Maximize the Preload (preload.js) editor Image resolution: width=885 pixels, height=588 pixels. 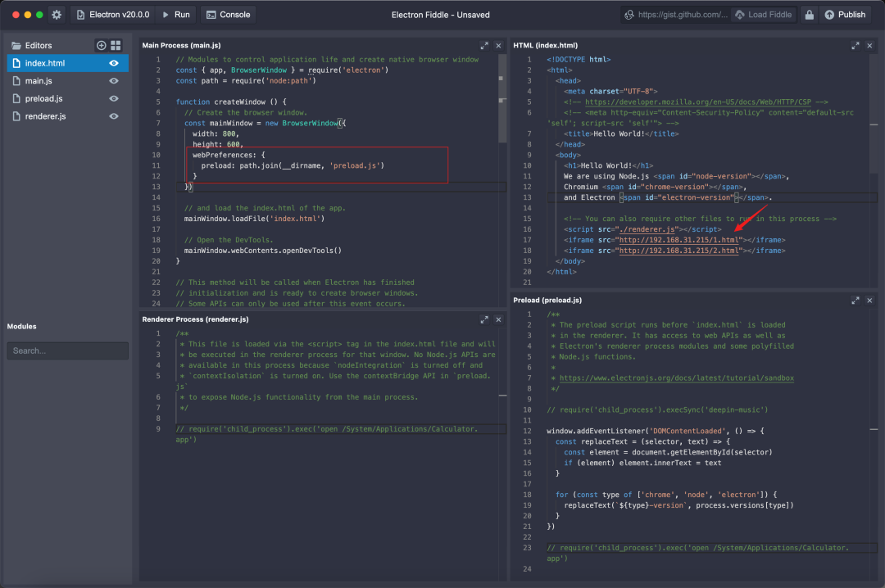tap(855, 301)
